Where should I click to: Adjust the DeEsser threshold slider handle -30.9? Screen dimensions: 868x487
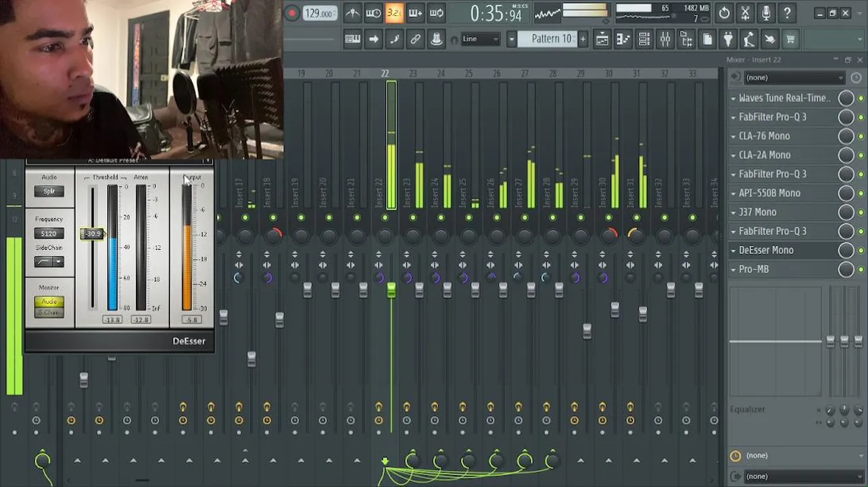(x=92, y=234)
